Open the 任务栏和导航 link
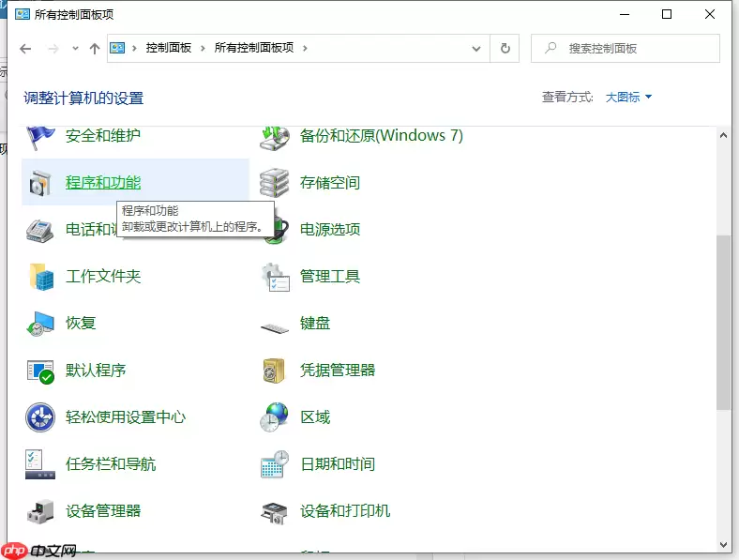Image resolution: width=739 pixels, height=560 pixels. (111, 463)
